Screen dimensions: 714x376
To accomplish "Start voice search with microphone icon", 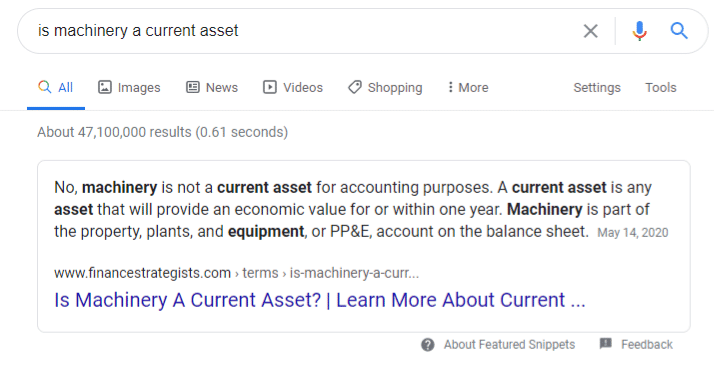I will [639, 31].
